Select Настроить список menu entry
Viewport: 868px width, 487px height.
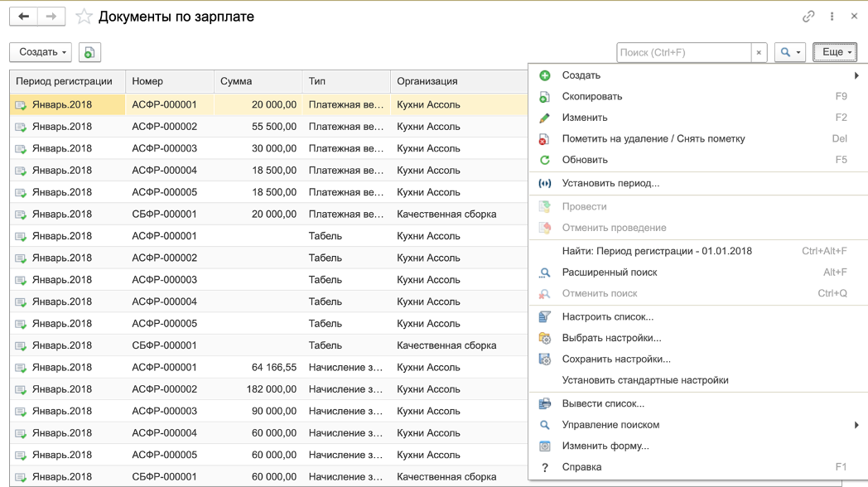(607, 316)
